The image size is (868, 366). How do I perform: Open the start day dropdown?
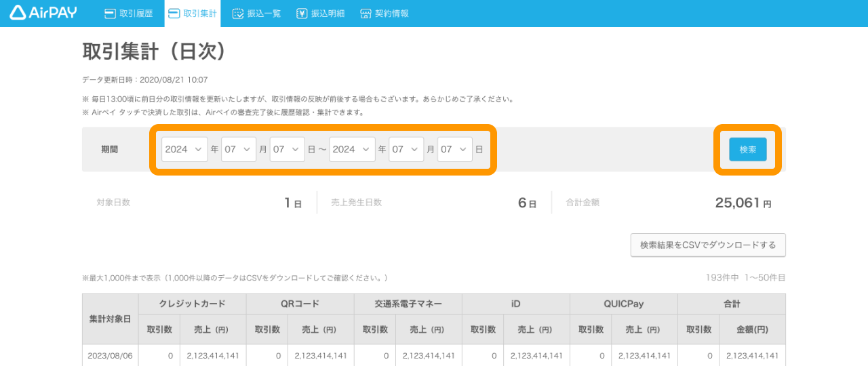288,149
